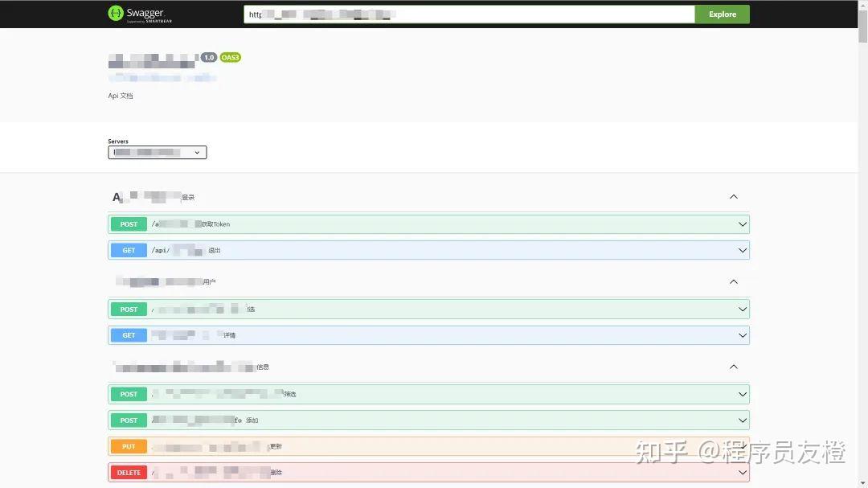This screenshot has width=868, height=488.
Task: Click the 1.0 version badge
Action: tap(210, 57)
